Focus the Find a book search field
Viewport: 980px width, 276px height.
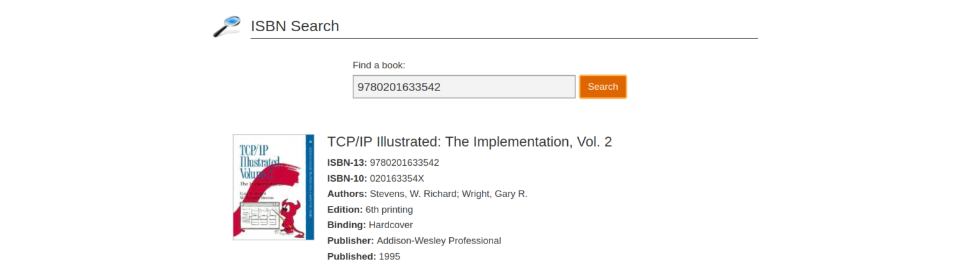(x=464, y=87)
